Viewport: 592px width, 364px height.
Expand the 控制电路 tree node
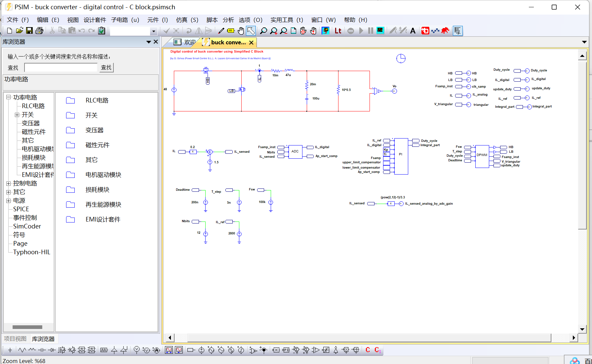point(8,183)
